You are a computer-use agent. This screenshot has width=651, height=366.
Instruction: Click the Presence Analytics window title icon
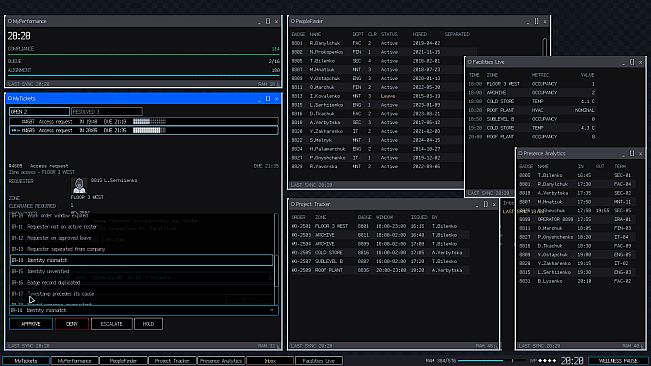click(x=520, y=154)
